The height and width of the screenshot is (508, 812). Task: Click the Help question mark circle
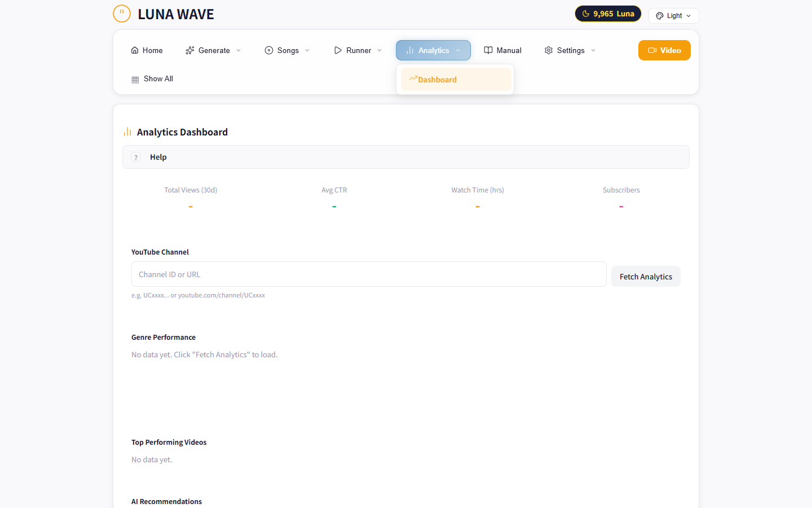136,157
